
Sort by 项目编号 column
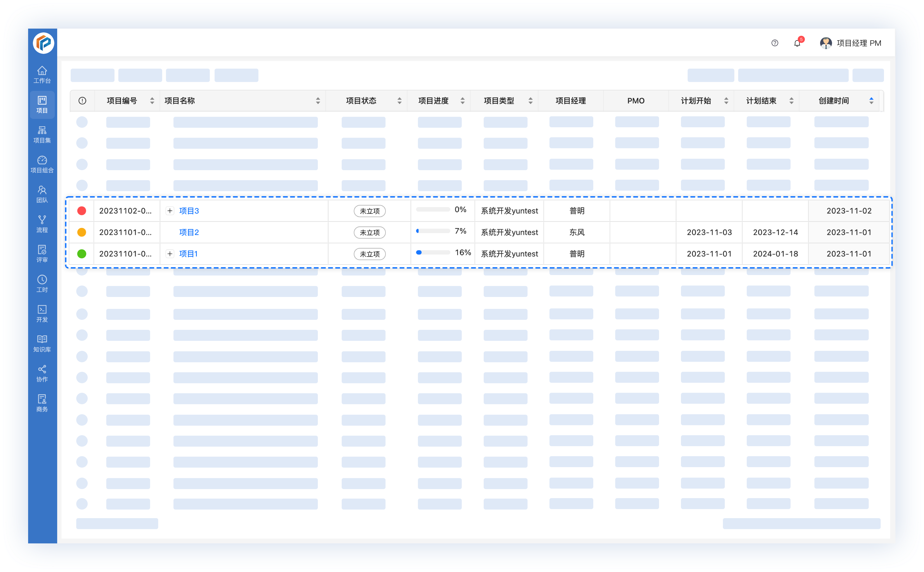[152, 101]
